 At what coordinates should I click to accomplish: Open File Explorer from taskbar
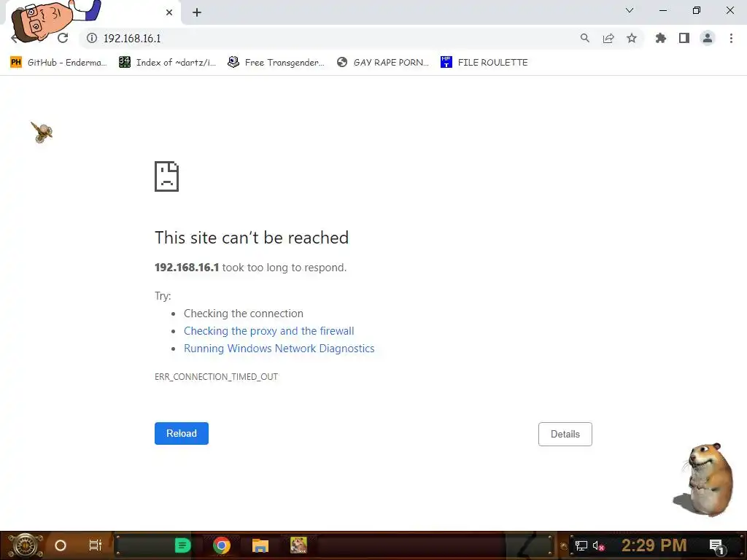pyautogui.click(x=260, y=545)
